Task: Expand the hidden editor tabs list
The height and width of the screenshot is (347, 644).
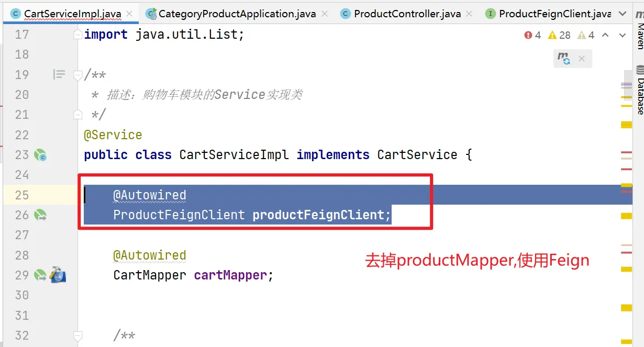Action: pyautogui.click(x=623, y=14)
